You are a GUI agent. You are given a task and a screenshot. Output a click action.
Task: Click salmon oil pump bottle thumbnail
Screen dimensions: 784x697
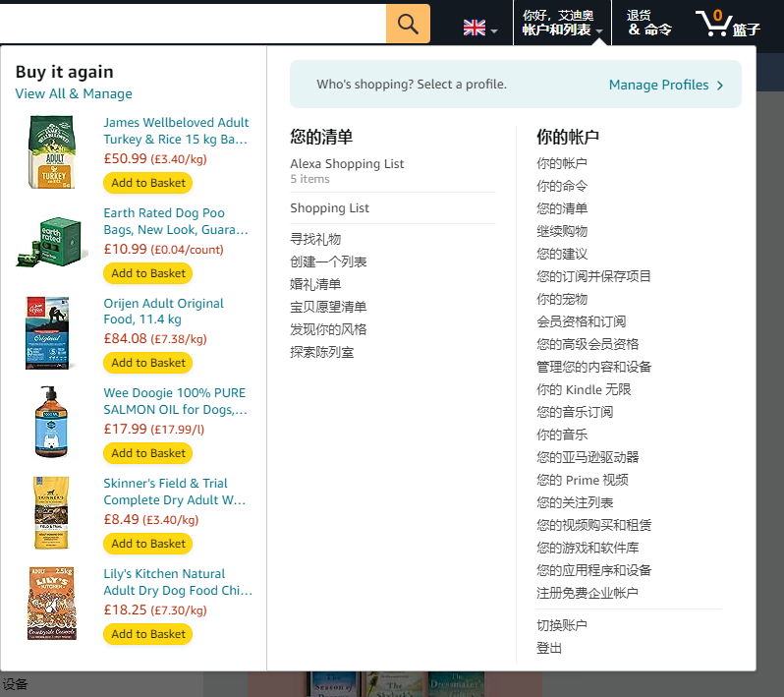(51, 422)
